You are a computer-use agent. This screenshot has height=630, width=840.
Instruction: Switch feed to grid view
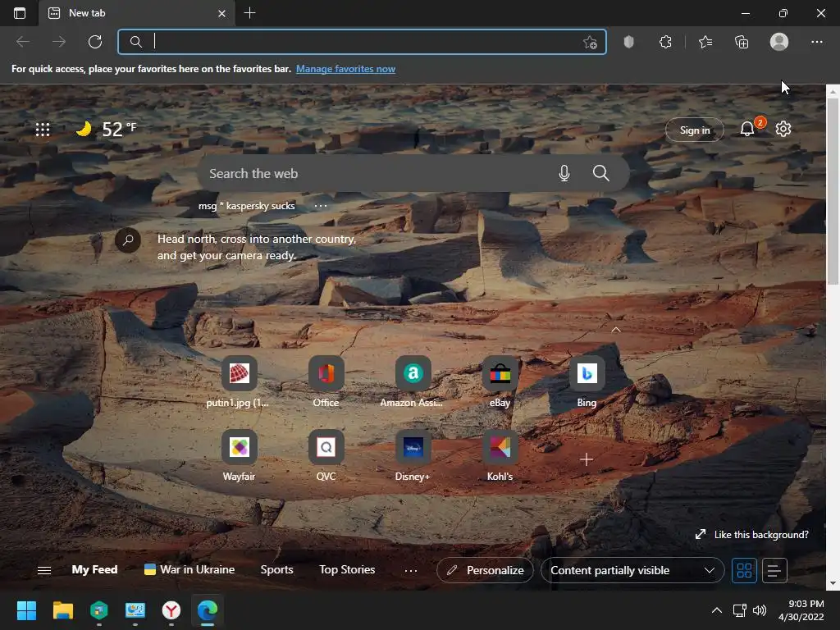point(744,571)
